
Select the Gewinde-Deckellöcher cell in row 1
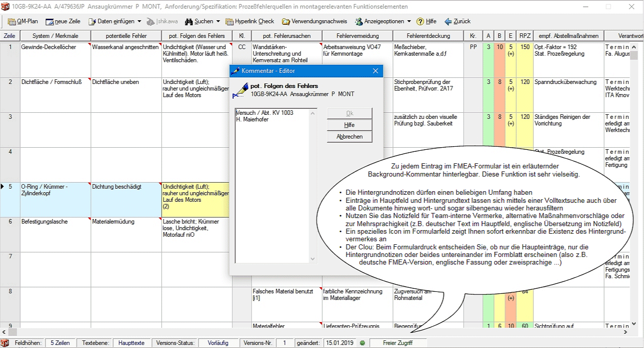[56, 47]
